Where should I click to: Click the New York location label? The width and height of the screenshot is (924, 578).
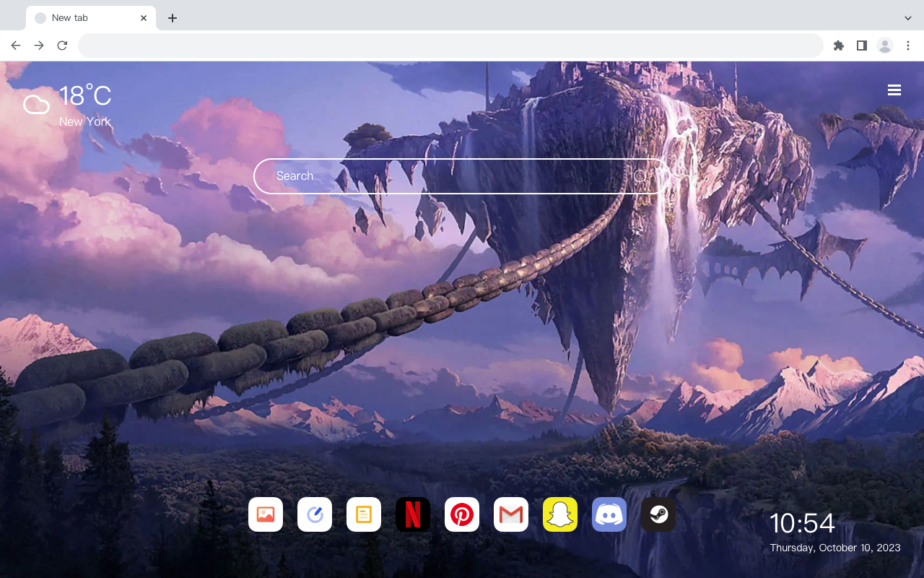pos(85,121)
